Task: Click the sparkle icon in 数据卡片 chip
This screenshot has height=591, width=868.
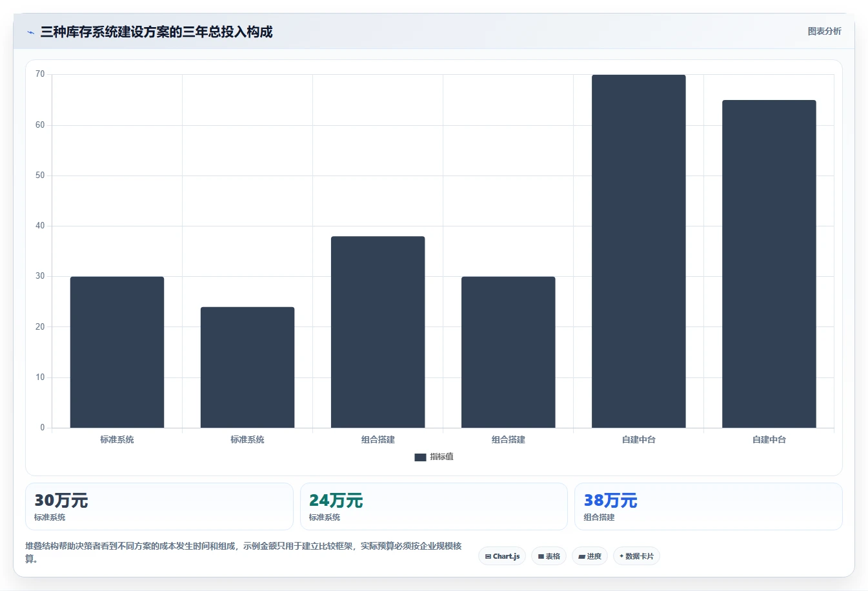Action: pos(621,556)
